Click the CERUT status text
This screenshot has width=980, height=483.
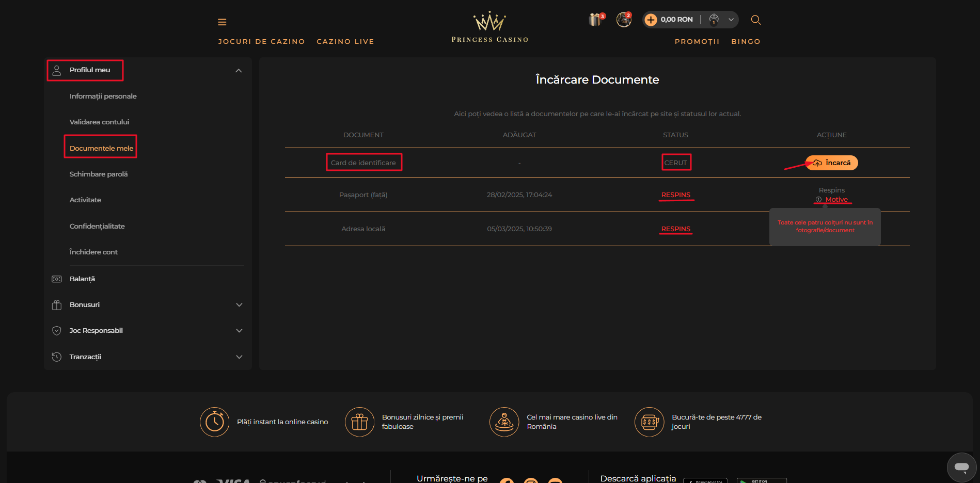[675, 163]
